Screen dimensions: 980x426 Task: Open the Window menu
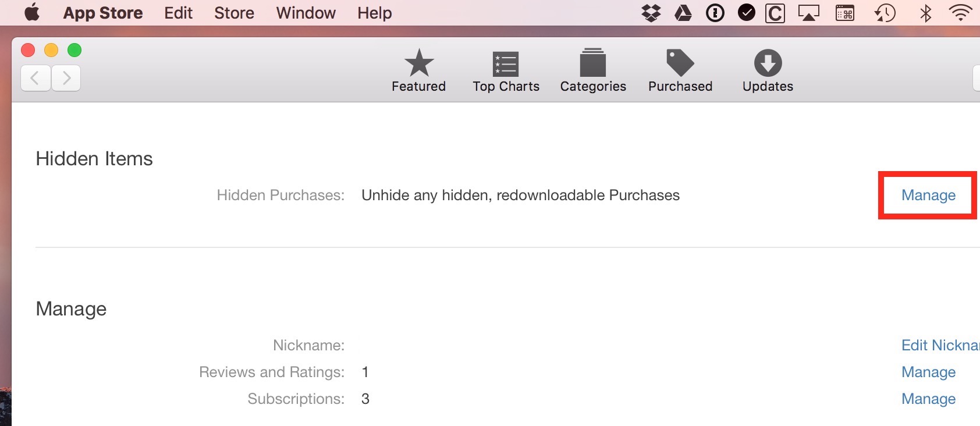click(x=306, y=13)
